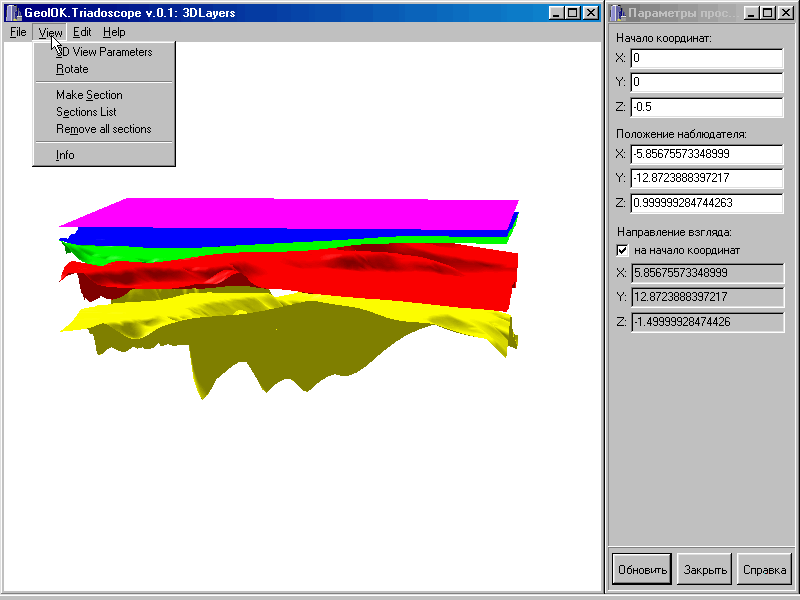Choose Rotate from the View menu
Viewport: 800px width, 600px height.
(72, 69)
